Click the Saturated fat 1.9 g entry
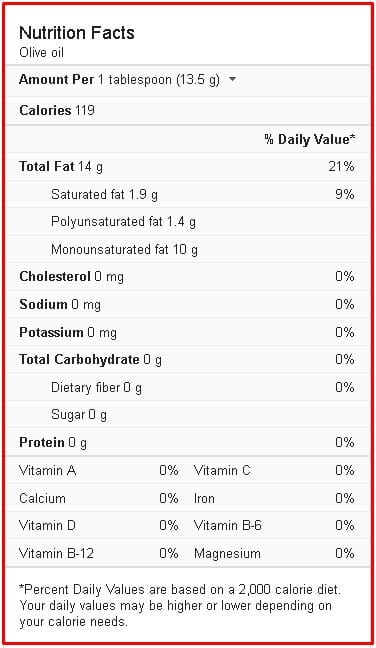Image resolution: width=376 pixels, height=648 pixels. click(104, 194)
